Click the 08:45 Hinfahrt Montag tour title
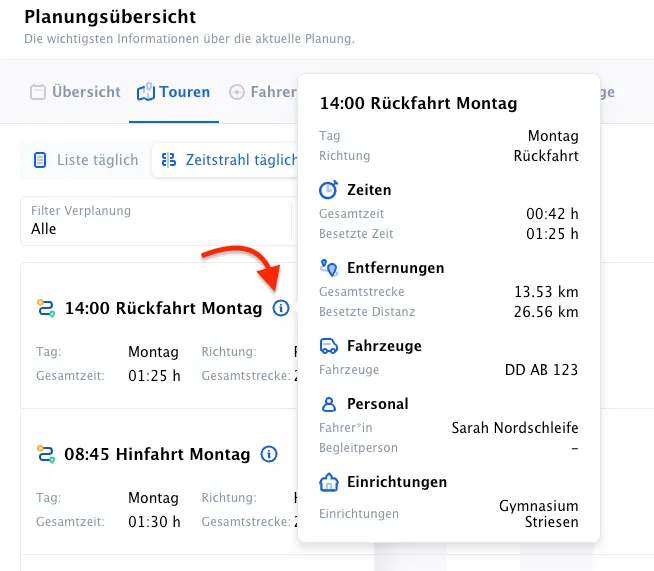 (x=157, y=454)
